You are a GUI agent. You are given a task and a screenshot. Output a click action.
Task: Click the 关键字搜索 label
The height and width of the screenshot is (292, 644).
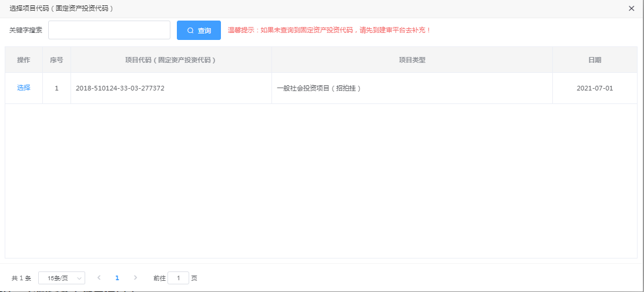[x=26, y=30]
